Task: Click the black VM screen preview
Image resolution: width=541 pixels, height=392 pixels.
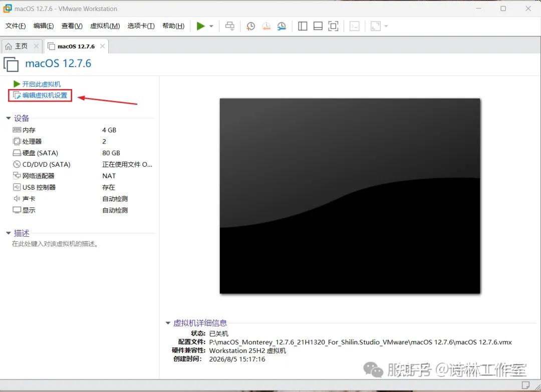Action: [x=350, y=196]
